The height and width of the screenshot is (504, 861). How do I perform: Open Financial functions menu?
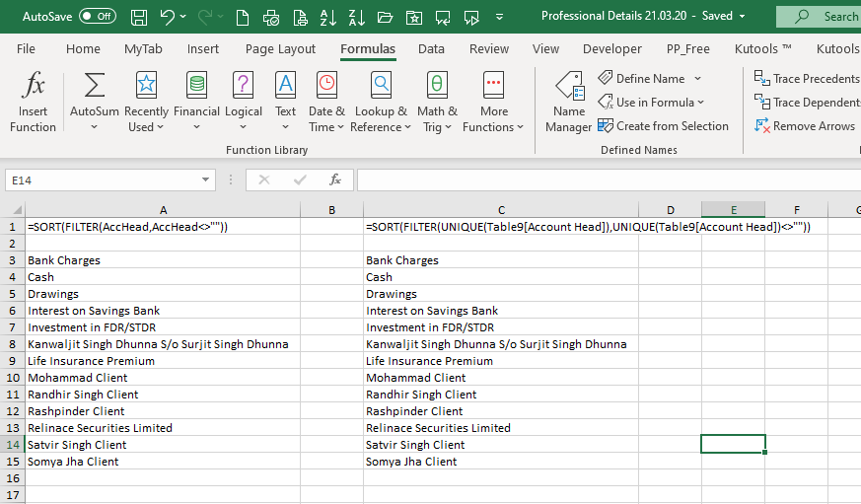(196, 102)
